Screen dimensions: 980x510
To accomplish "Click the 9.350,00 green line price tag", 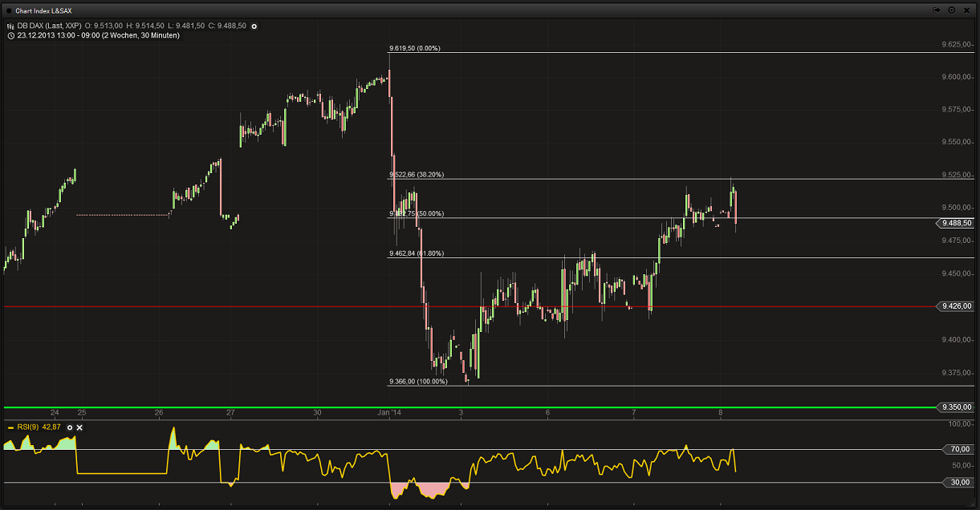I will 956,407.
